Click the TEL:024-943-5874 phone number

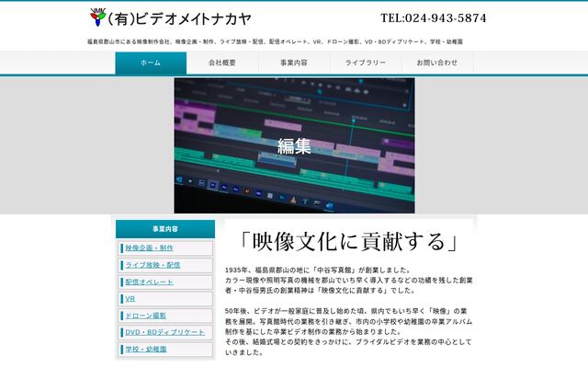[x=434, y=18]
